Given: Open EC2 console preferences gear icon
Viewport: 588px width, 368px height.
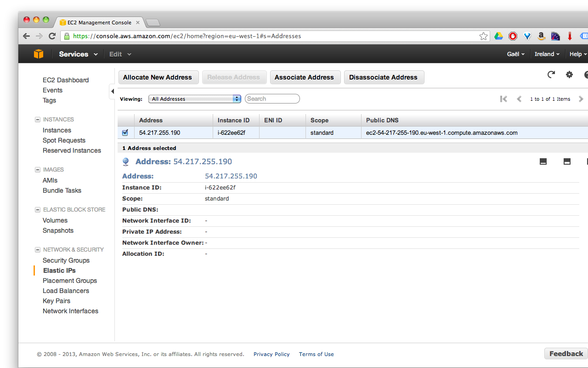Looking at the screenshot, I should (x=569, y=74).
